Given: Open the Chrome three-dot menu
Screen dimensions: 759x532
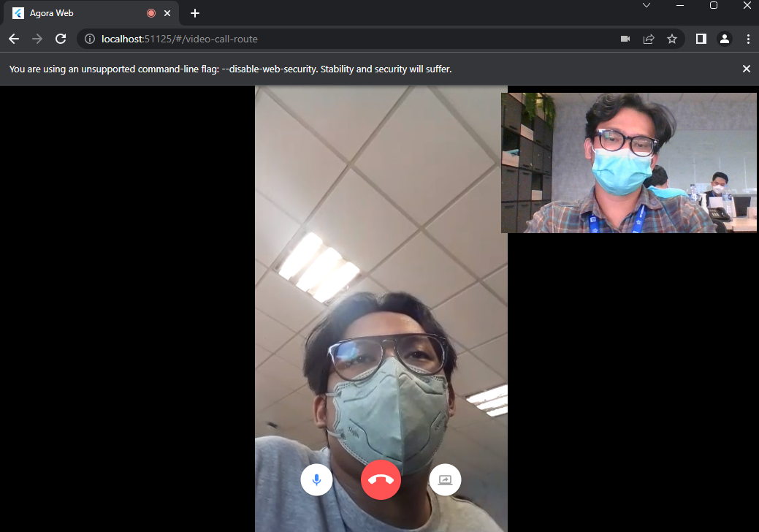Looking at the screenshot, I should pos(748,39).
